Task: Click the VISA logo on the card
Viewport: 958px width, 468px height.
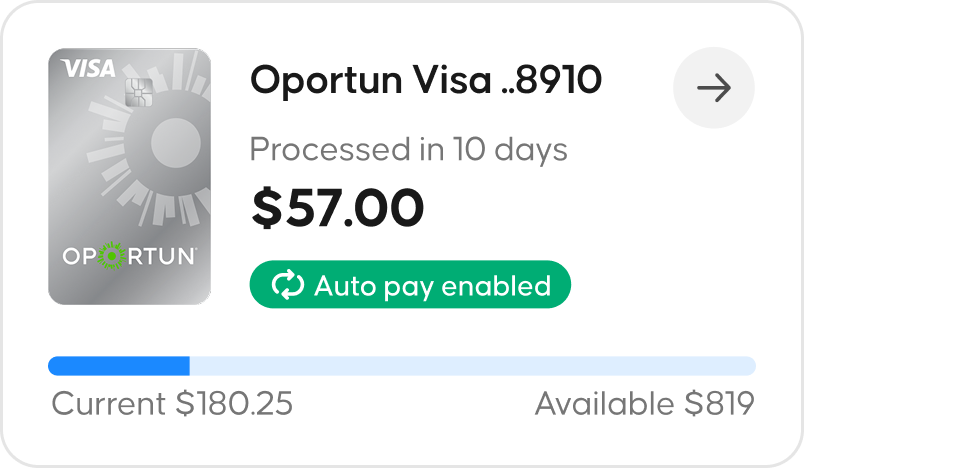Action: 88,68
